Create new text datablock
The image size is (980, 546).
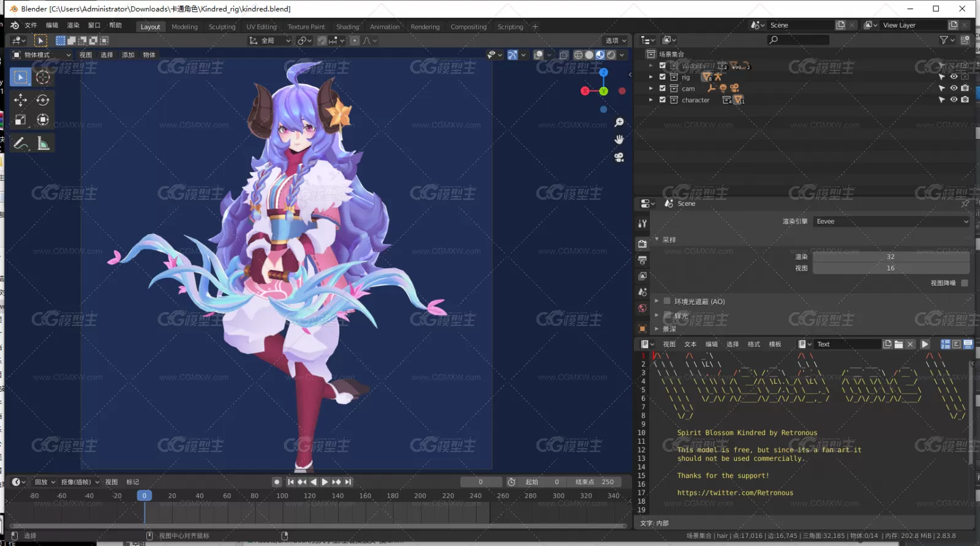(x=887, y=345)
